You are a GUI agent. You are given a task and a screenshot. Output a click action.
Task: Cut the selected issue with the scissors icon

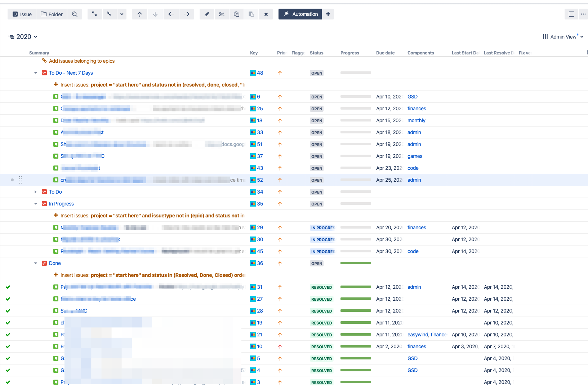pyautogui.click(x=222, y=14)
